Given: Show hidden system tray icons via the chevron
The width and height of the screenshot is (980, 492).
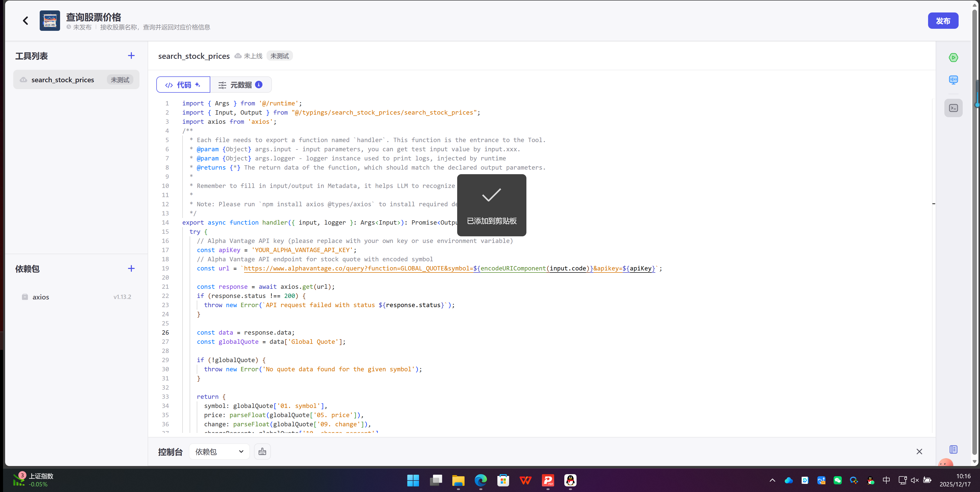Looking at the screenshot, I should point(772,480).
